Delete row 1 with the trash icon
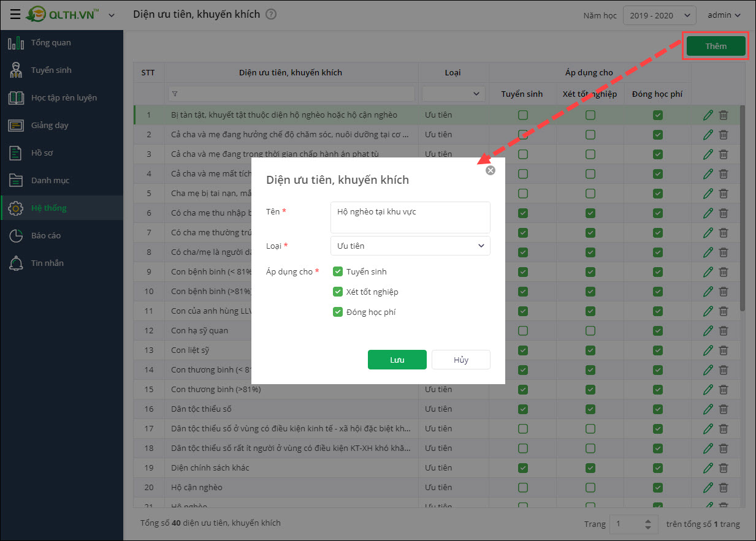This screenshot has height=541, width=756. (x=724, y=115)
